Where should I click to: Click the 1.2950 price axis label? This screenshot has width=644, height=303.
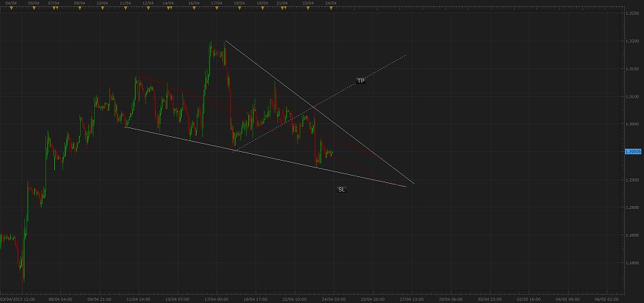tap(631, 180)
